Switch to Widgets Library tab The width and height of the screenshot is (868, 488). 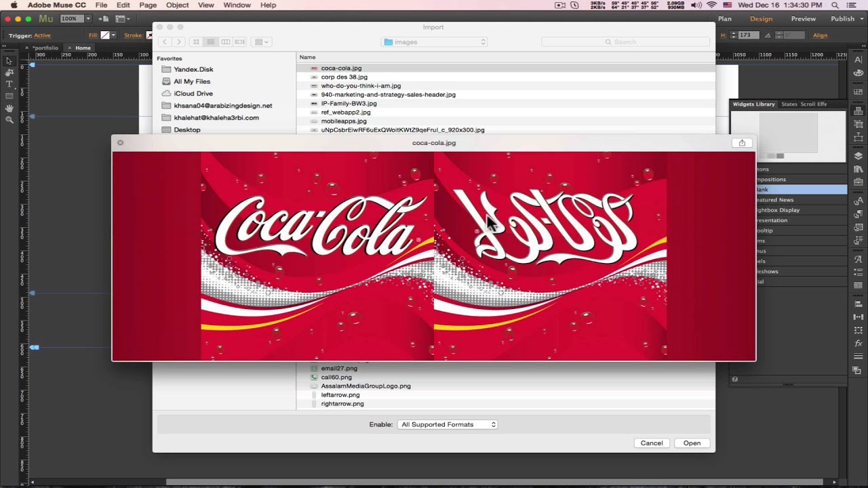(x=754, y=104)
